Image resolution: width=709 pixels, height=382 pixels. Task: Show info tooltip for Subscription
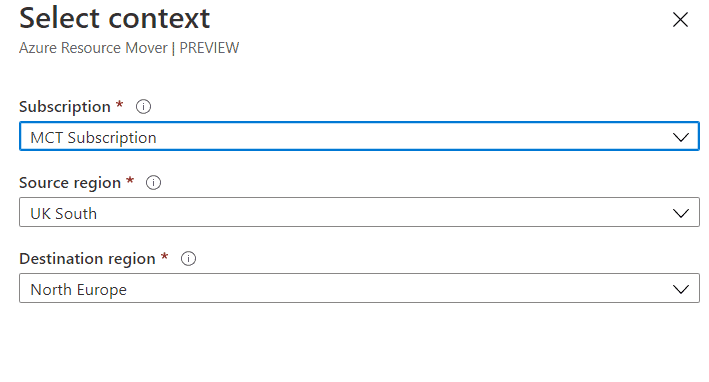coord(143,107)
